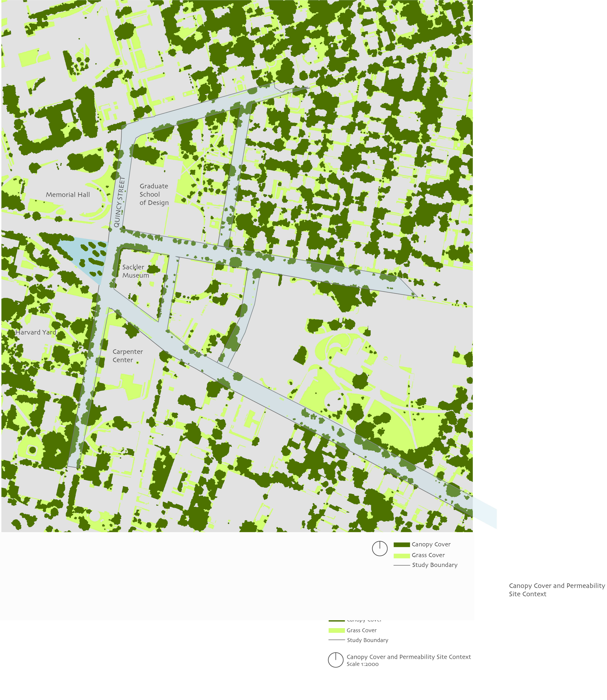The height and width of the screenshot is (700, 607).
Task: Click the "Harvard Yard" map label
Action: pyautogui.click(x=36, y=332)
